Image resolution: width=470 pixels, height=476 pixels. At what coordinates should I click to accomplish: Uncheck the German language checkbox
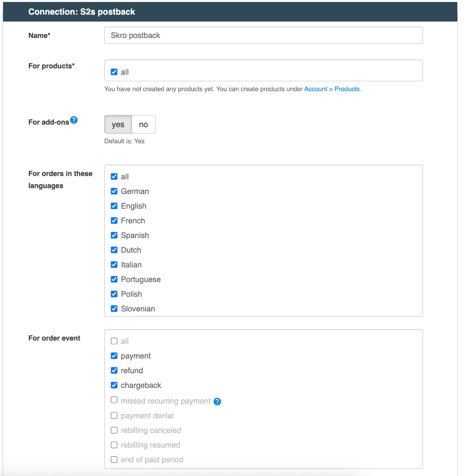(114, 191)
